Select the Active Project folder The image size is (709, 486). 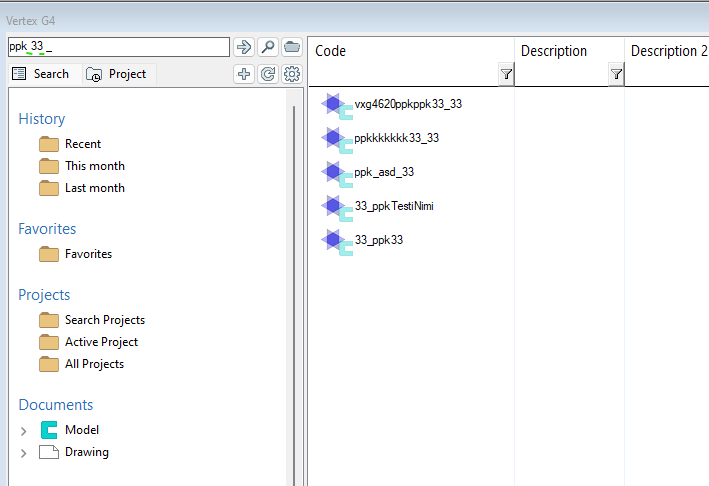pyautogui.click(x=101, y=342)
